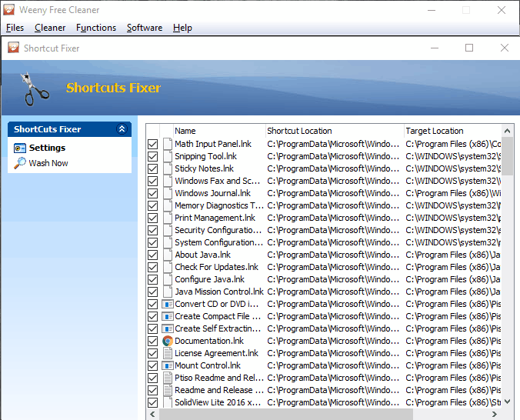Uncheck the Math Input Panel.lnk checkbox
Viewport: 520px width, 420px height.
pos(152,144)
